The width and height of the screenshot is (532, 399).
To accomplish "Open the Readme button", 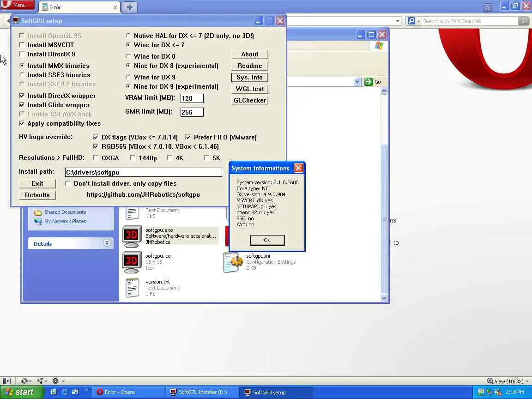I will point(250,66).
